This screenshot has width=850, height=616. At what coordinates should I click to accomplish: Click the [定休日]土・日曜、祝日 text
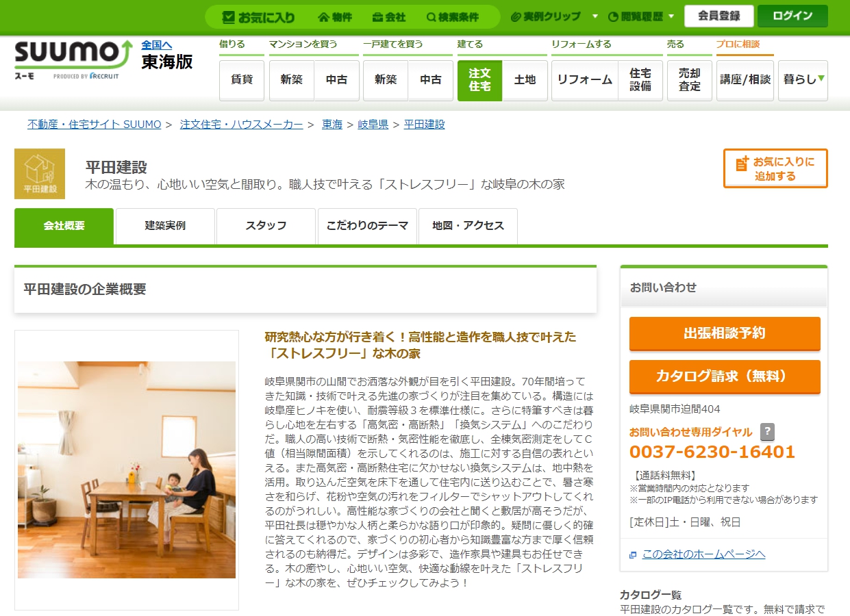pyautogui.click(x=685, y=522)
